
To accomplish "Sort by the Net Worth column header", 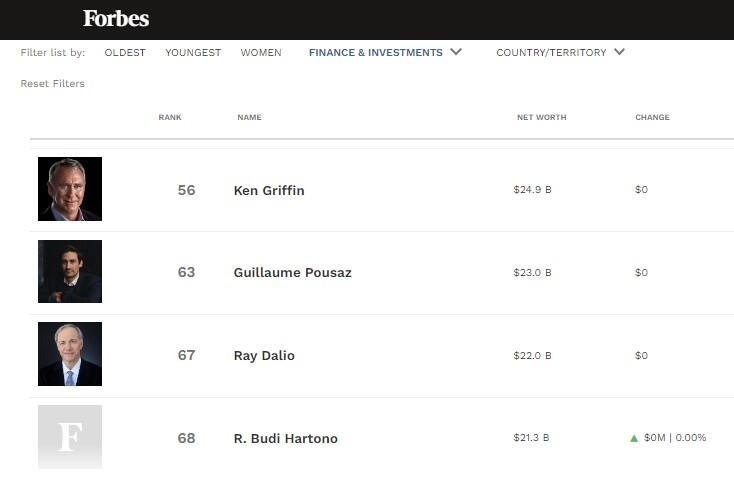I will click(x=542, y=117).
